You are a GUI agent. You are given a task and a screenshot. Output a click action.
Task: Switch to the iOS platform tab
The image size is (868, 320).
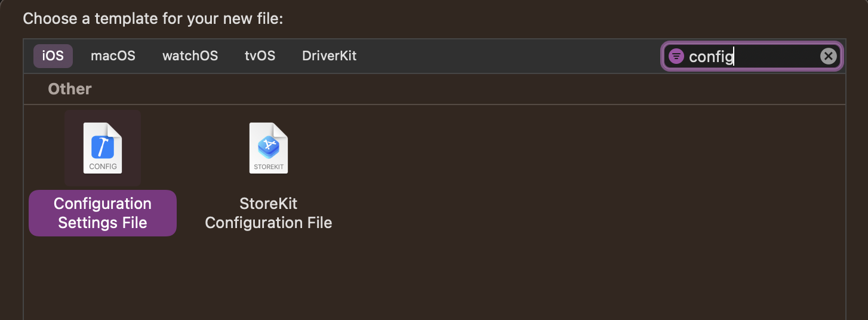point(53,56)
